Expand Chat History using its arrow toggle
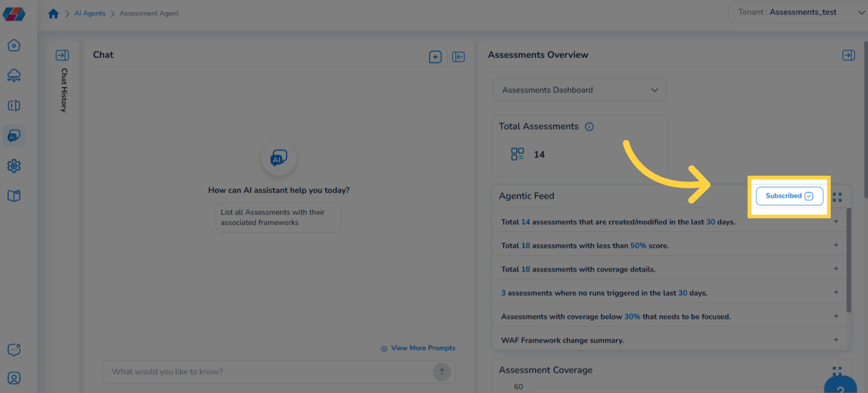The image size is (868, 393). [x=62, y=55]
